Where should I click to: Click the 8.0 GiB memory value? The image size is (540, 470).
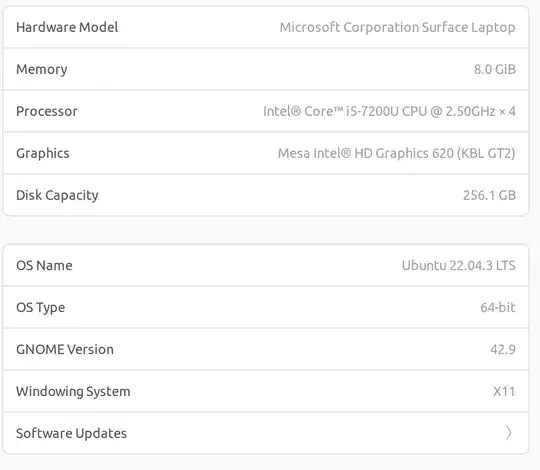495,69
